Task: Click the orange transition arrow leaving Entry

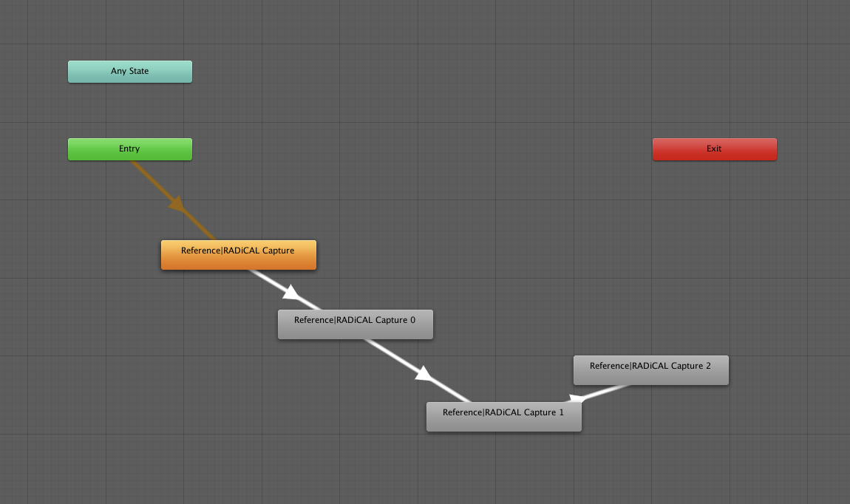Action: [x=175, y=202]
